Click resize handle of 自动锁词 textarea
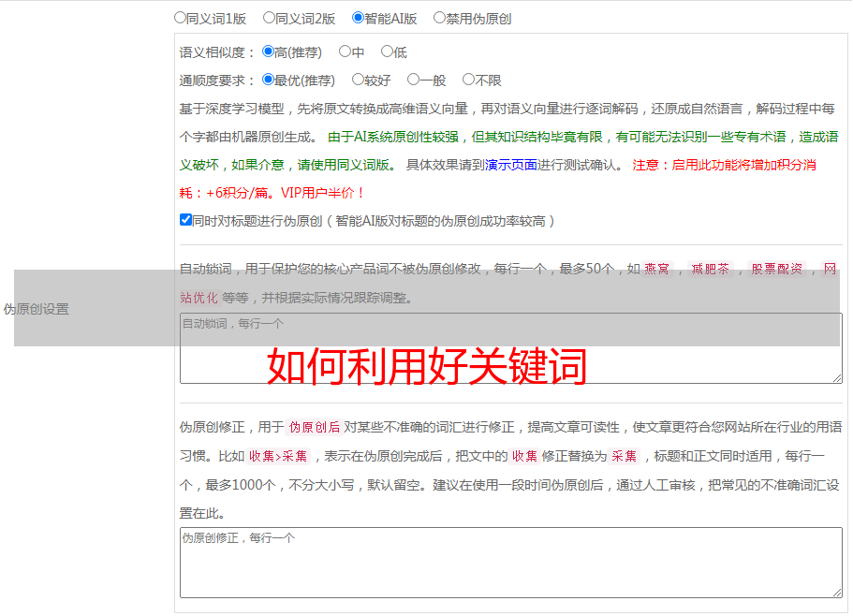Image resolution: width=853 pixels, height=616 pixels. [x=837, y=378]
